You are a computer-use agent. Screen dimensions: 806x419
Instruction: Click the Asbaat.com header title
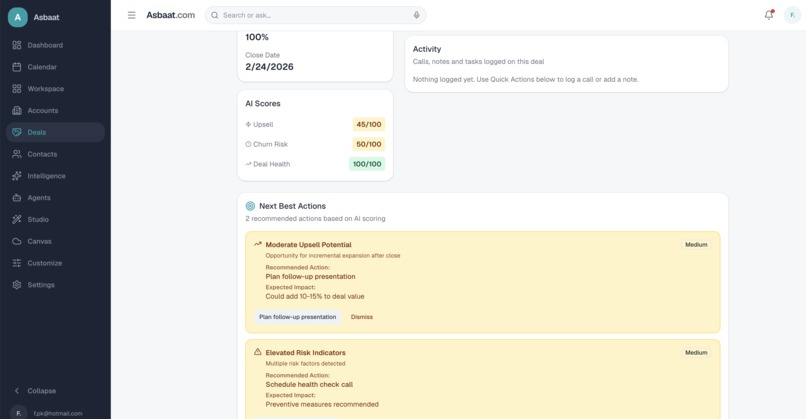171,15
